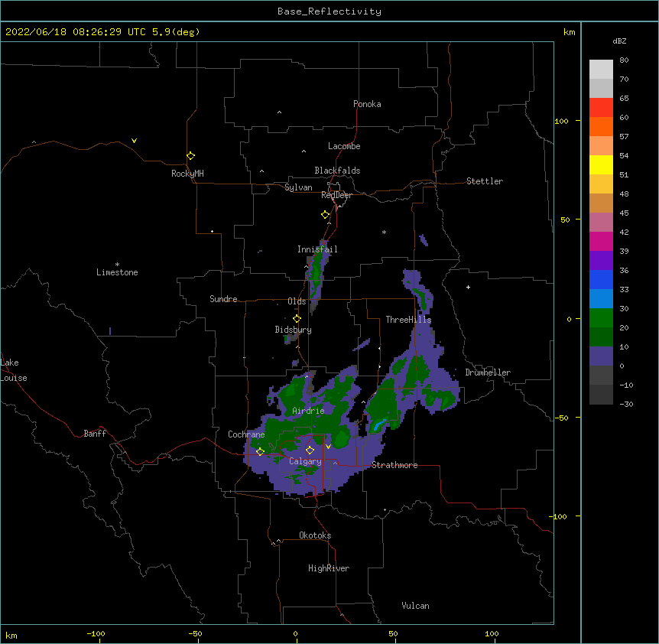659x644 pixels.
Task: Click the Ponoka city label
Action: click(367, 104)
